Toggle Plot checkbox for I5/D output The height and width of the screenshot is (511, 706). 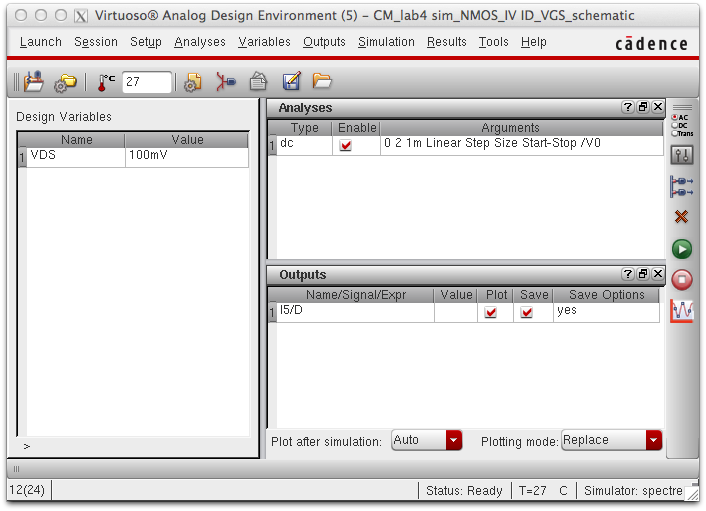point(490,312)
